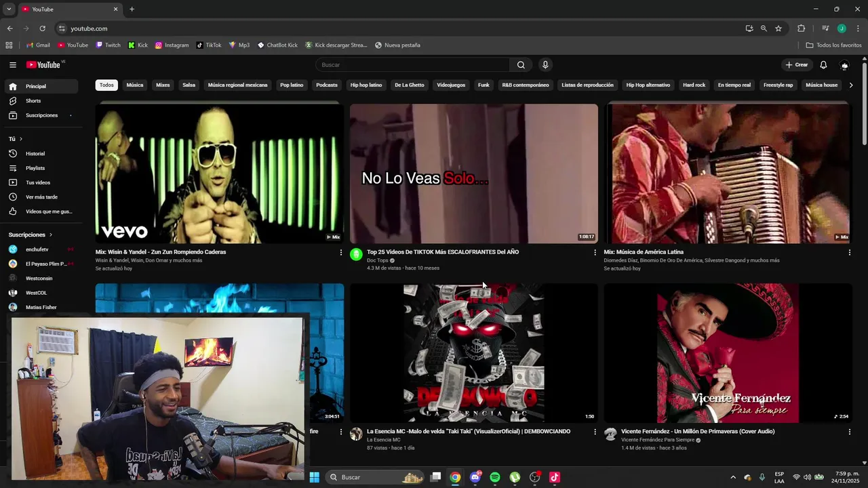Open Ver más tarde list
Image resolution: width=868 pixels, height=488 pixels.
point(41,197)
